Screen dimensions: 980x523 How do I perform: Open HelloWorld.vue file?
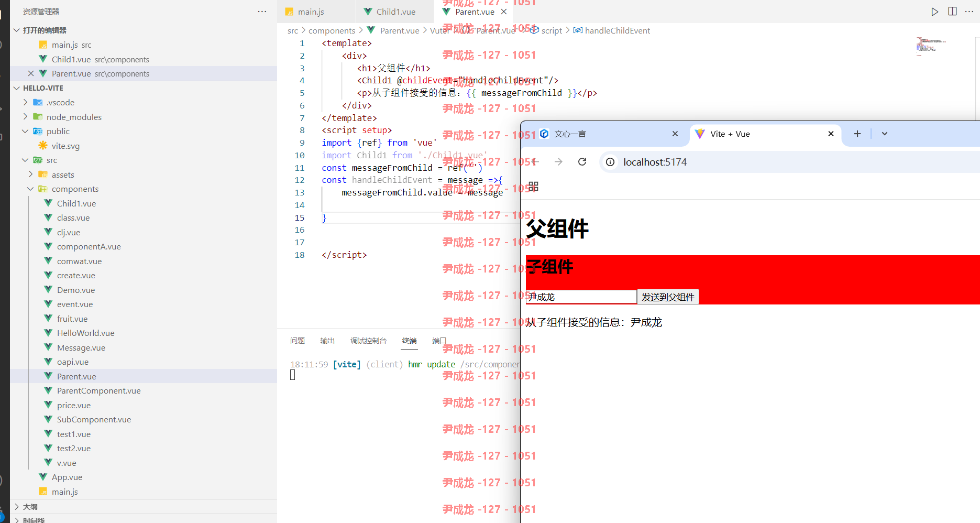point(86,333)
